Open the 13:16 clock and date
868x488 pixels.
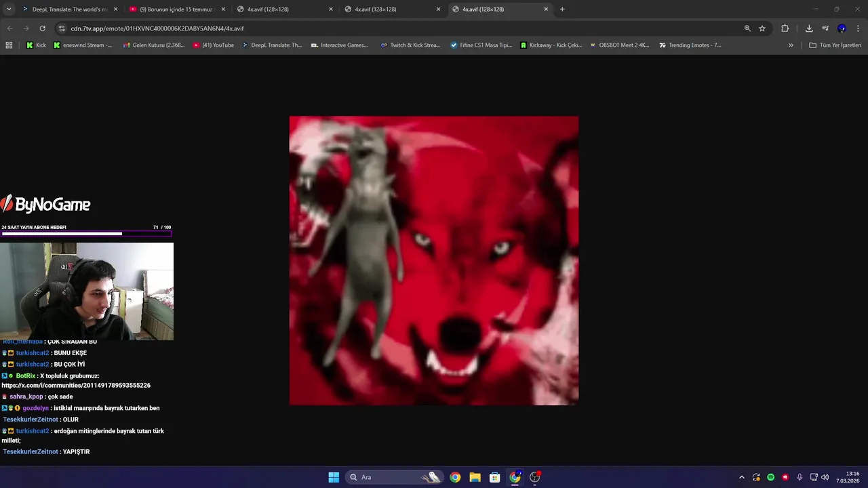click(848, 477)
